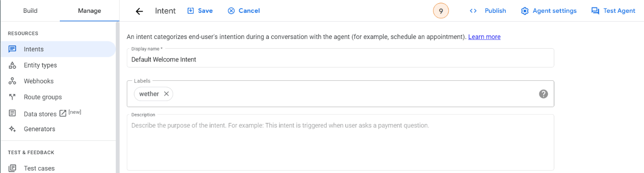Click the Labels help question mark icon

point(543,94)
